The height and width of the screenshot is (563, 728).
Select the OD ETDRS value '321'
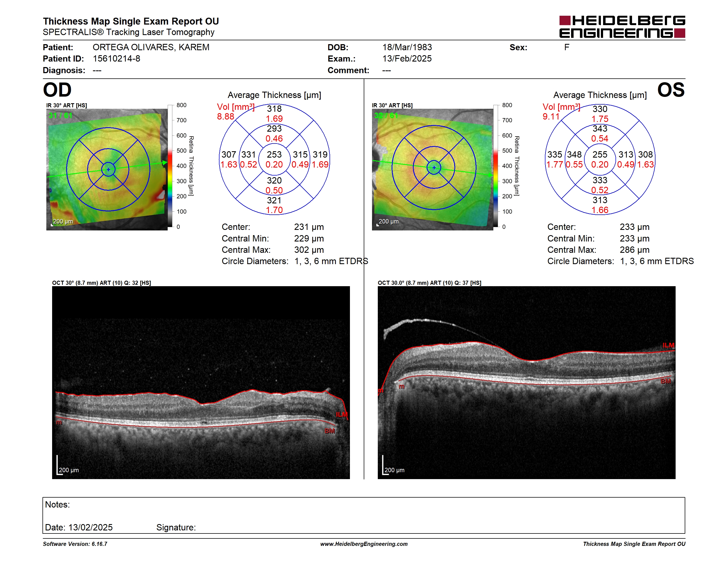pos(274,200)
